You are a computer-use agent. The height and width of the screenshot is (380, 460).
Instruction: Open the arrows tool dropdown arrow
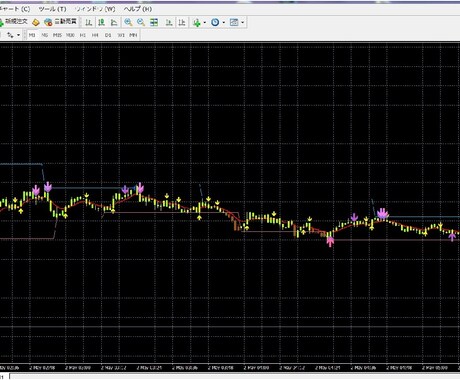[x=18, y=35]
